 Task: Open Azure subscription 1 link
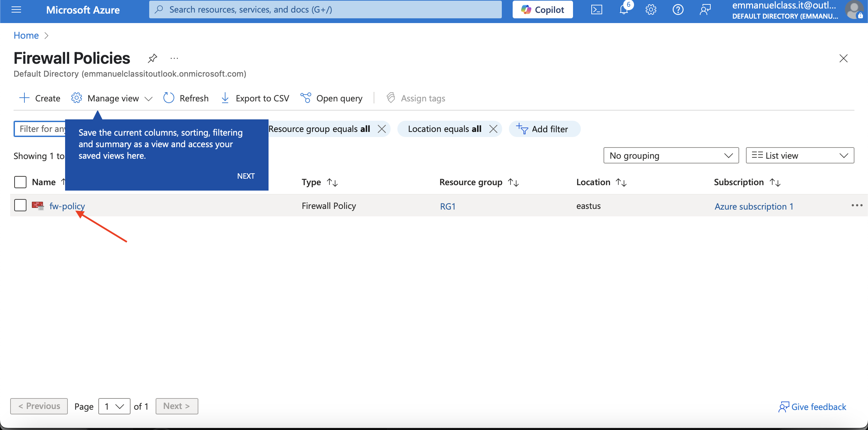(754, 206)
